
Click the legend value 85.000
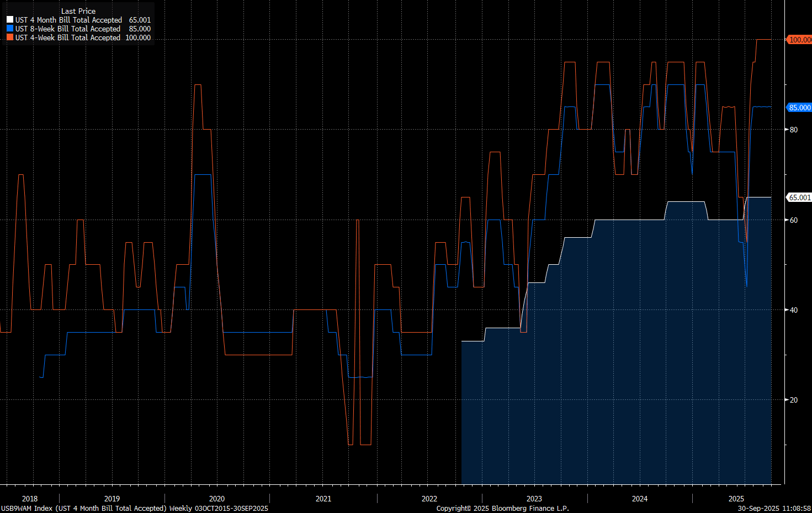pyautogui.click(x=140, y=29)
